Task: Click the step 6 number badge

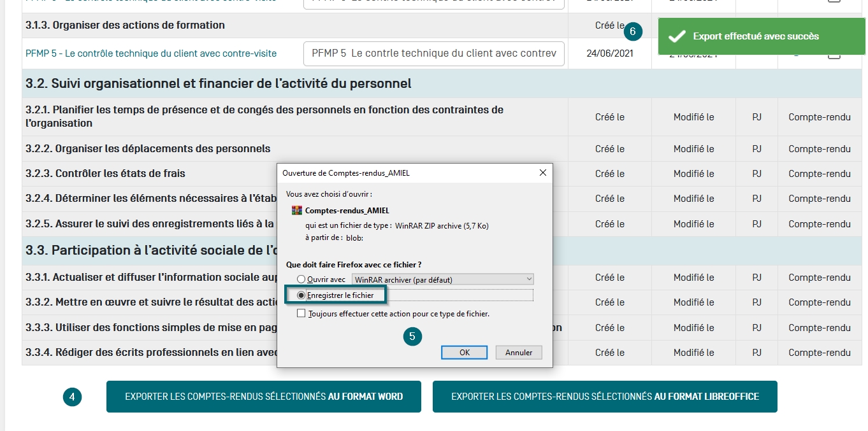Action: [632, 31]
